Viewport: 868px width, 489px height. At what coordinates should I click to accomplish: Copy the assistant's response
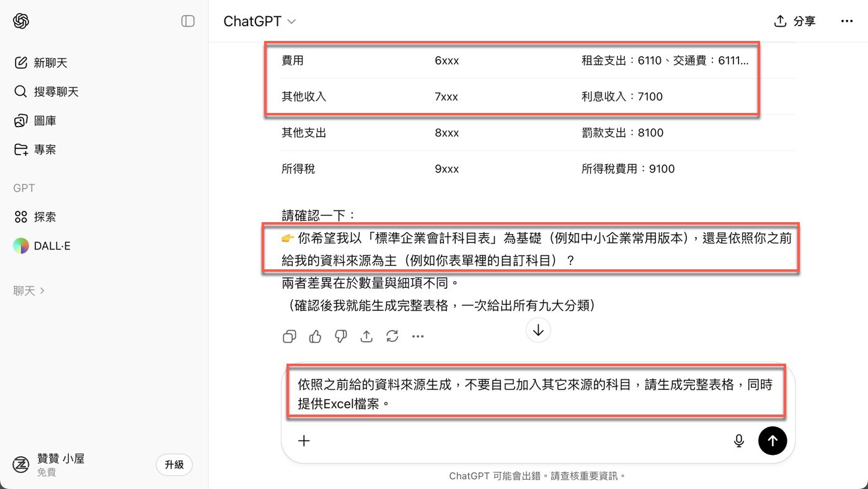click(x=289, y=336)
